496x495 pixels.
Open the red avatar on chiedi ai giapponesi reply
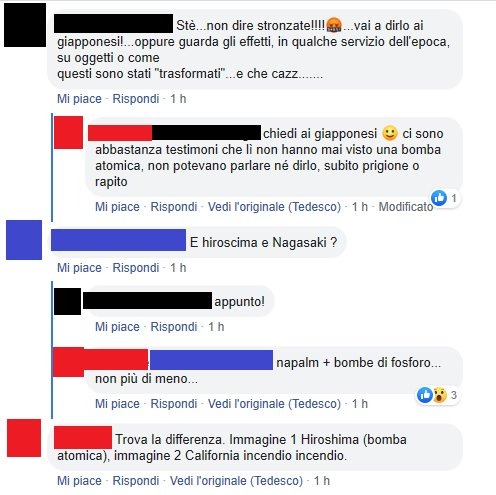click(68, 132)
